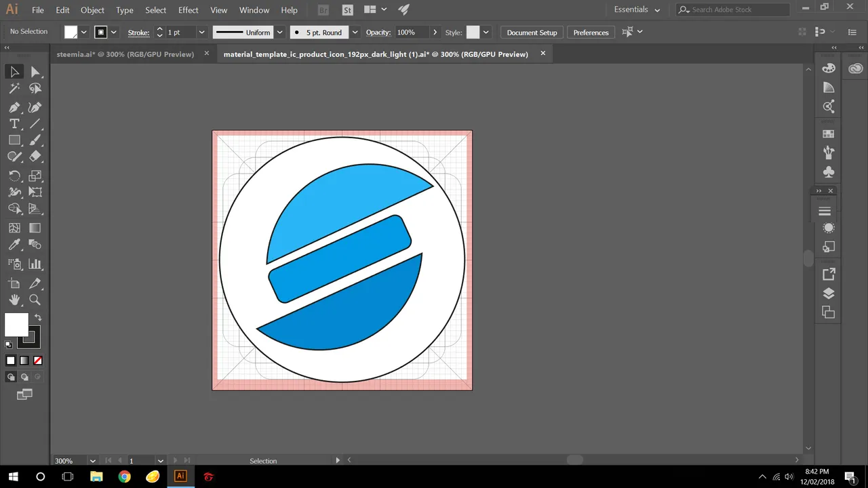Select the Eraser tool

coord(35,157)
